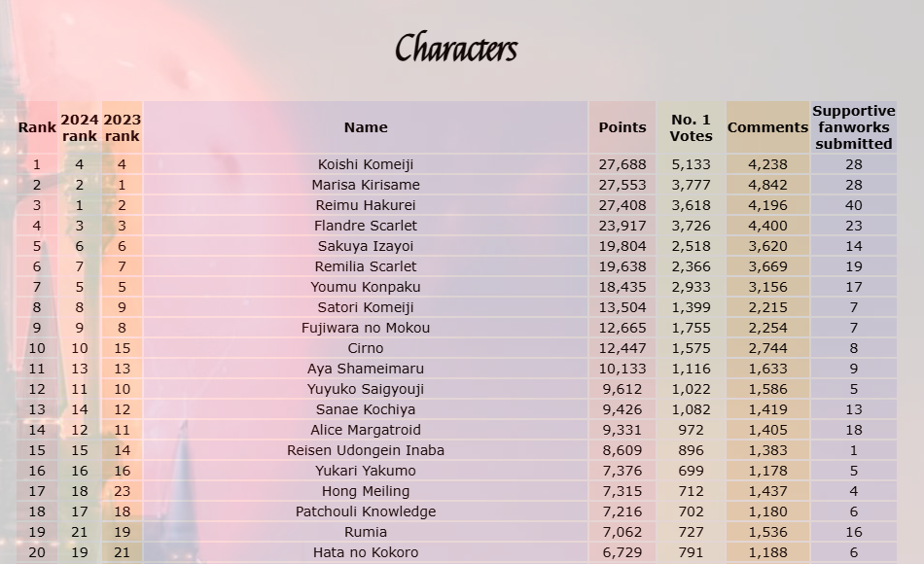The width and height of the screenshot is (924, 564).
Task: Click the Hata no Kokoro row
Action: (457, 552)
